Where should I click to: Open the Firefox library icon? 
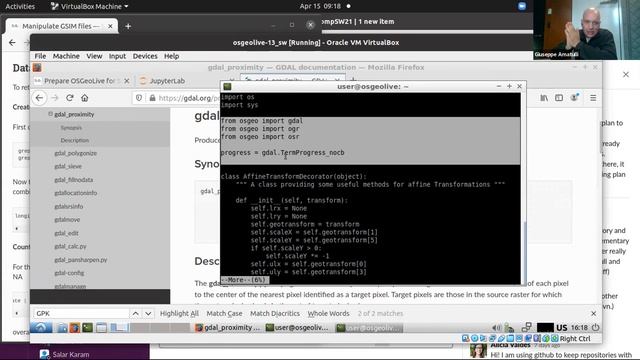point(544,98)
